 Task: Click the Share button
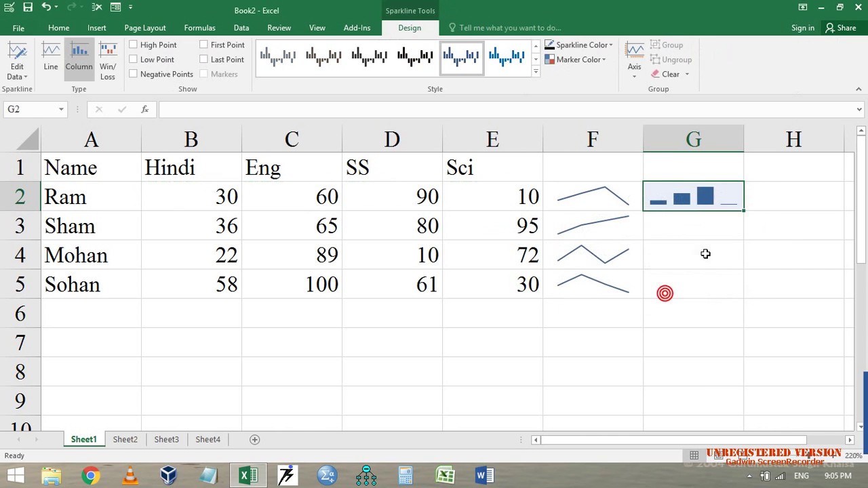[x=841, y=28]
